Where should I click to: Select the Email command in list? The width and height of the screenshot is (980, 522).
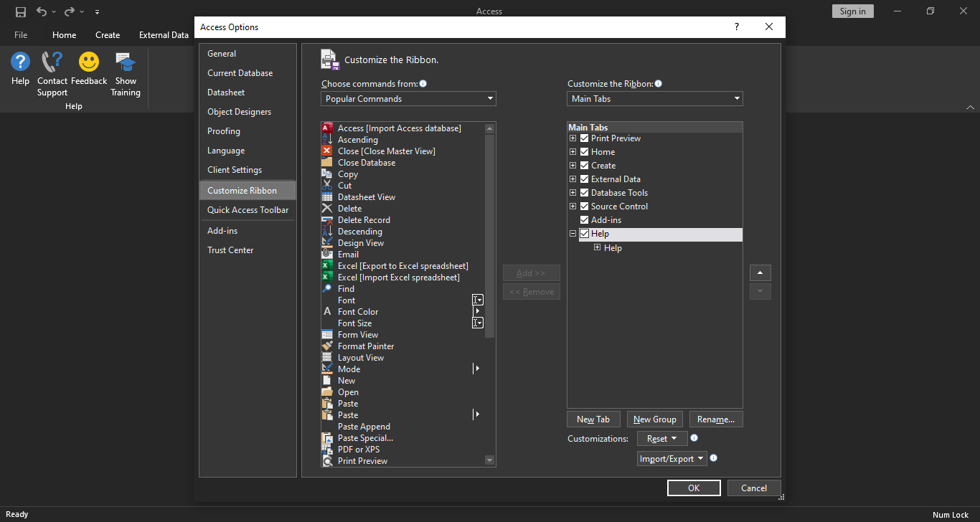click(348, 255)
